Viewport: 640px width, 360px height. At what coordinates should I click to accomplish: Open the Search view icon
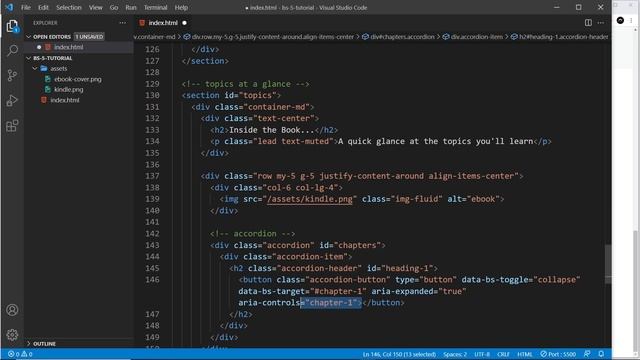[x=12, y=51]
